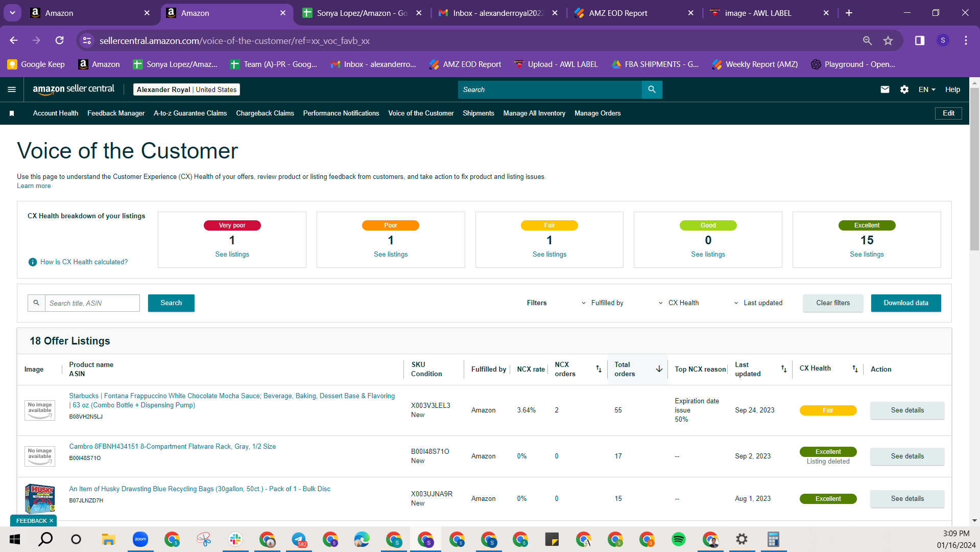Screen dimensions: 980x552
Task: Reload the page with the browser refresh icon
Action: (60, 40)
